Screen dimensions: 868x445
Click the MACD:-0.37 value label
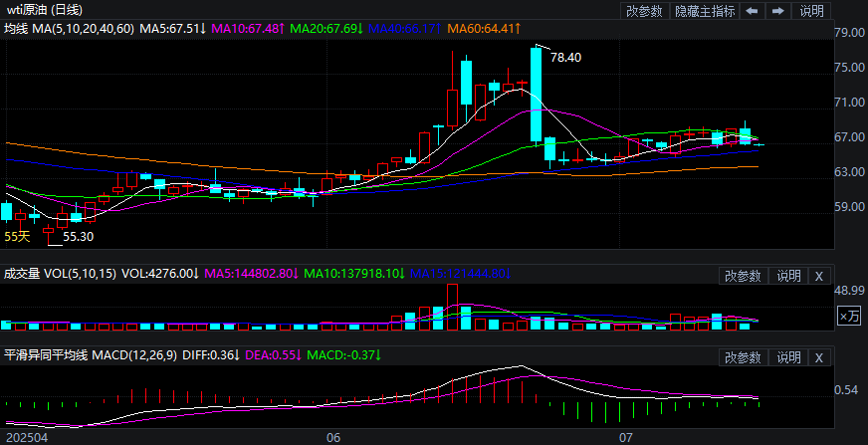[344, 354]
